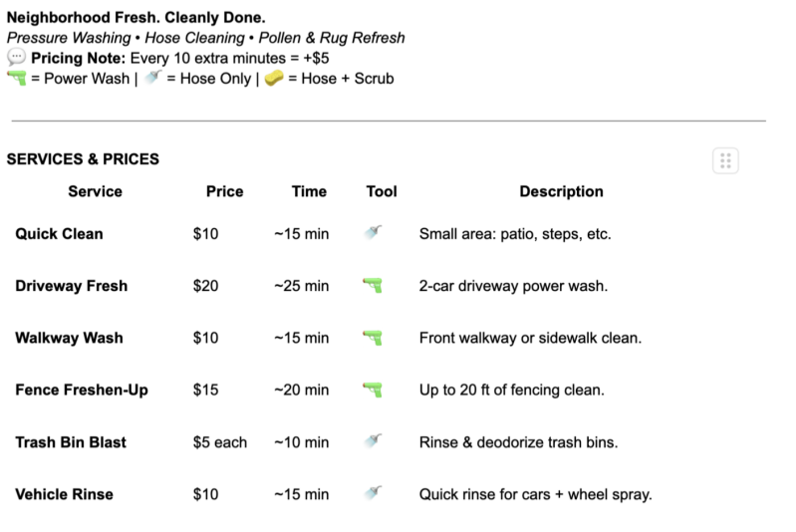Select the hose icon in Quick Clean row

pos(374,234)
